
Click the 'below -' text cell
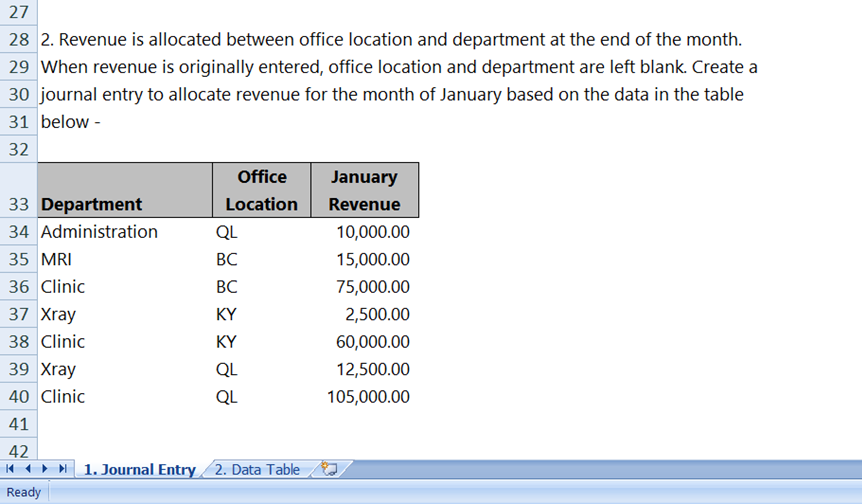pos(70,122)
